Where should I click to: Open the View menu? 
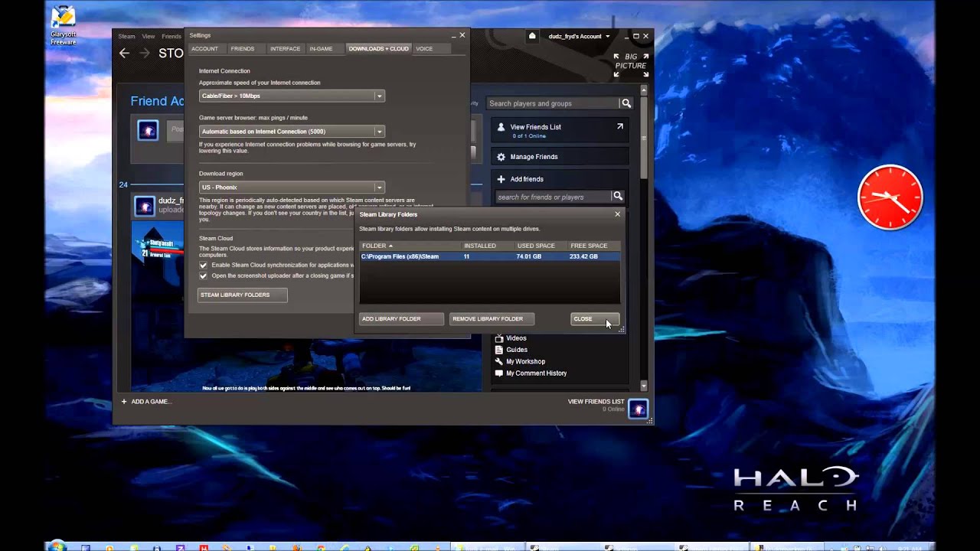(148, 36)
